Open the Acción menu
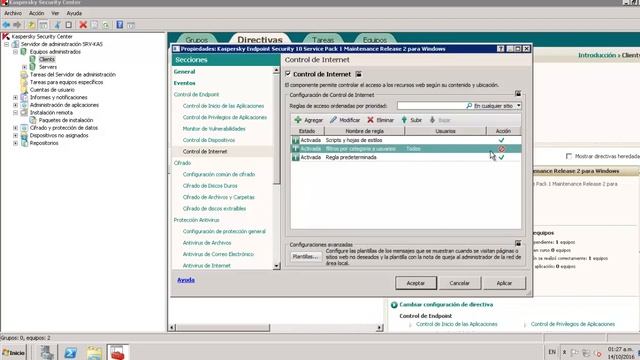 tap(36, 13)
